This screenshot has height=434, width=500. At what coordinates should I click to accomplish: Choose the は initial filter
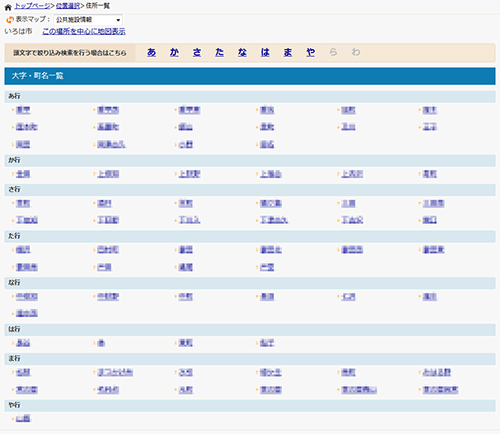click(x=265, y=52)
